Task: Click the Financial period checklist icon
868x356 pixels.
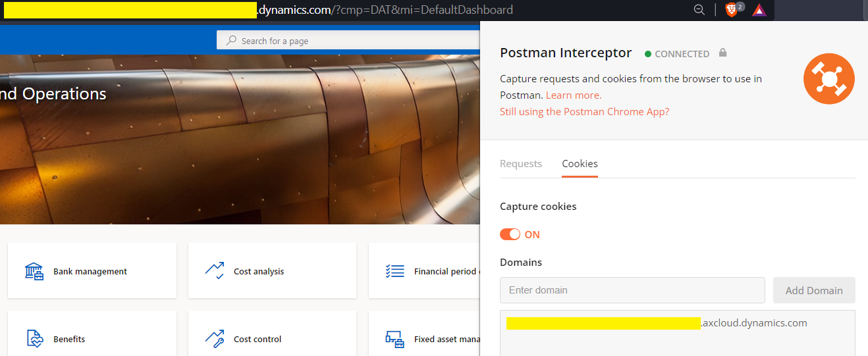Action: coord(394,271)
